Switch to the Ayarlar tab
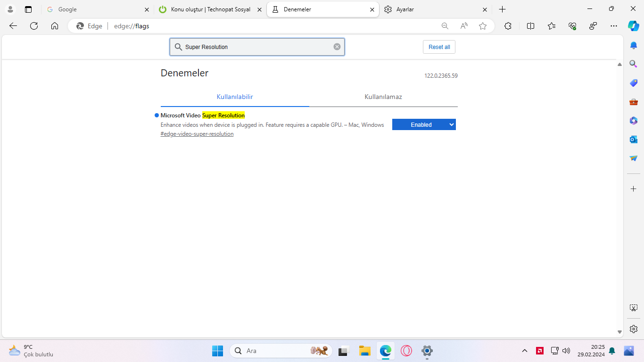 tap(436, 9)
